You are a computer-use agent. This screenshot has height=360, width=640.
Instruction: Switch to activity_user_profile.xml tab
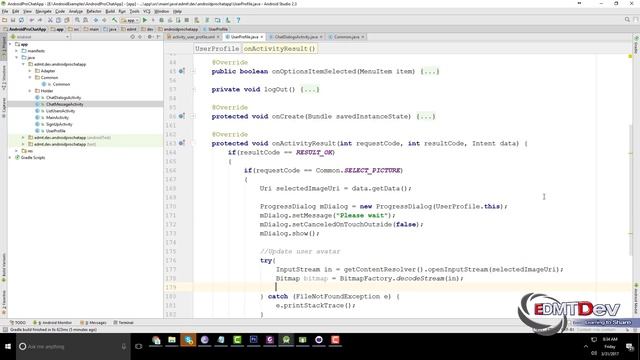click(193, 37)
